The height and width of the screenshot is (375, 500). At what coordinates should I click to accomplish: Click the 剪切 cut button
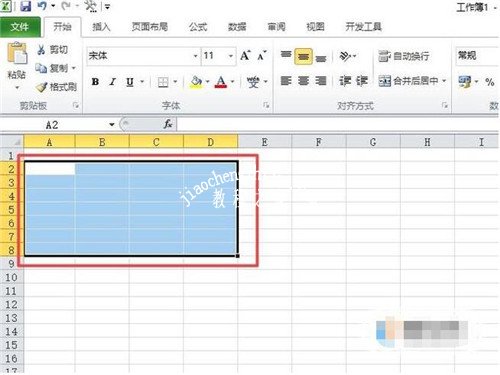tap(52, 50)
